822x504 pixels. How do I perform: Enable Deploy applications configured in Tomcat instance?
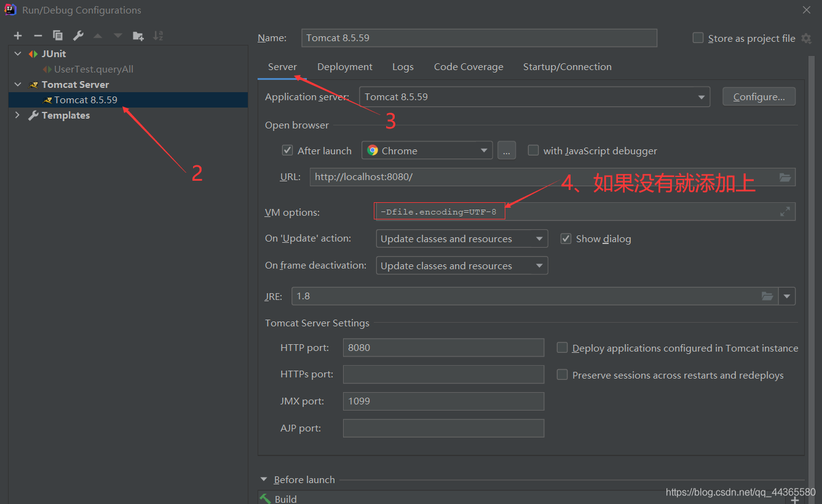pyautogui.click(x=562, y=348)
